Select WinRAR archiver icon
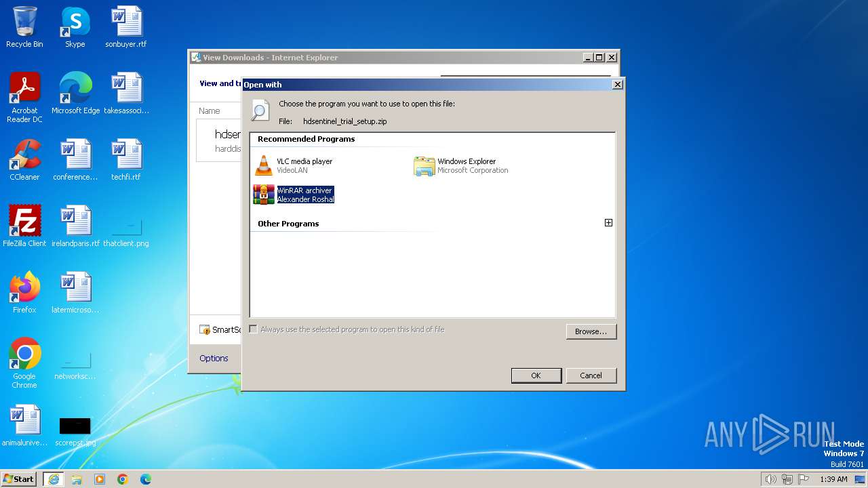 (264, 195)
